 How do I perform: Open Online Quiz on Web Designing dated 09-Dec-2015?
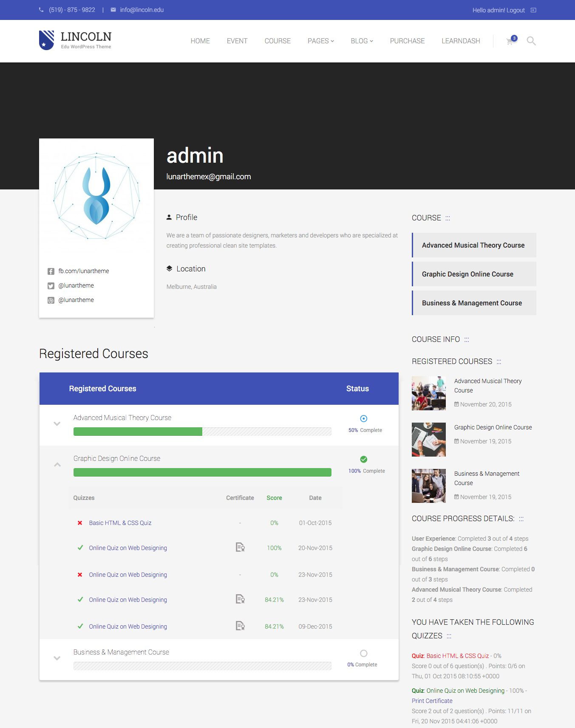click(128, 626)
